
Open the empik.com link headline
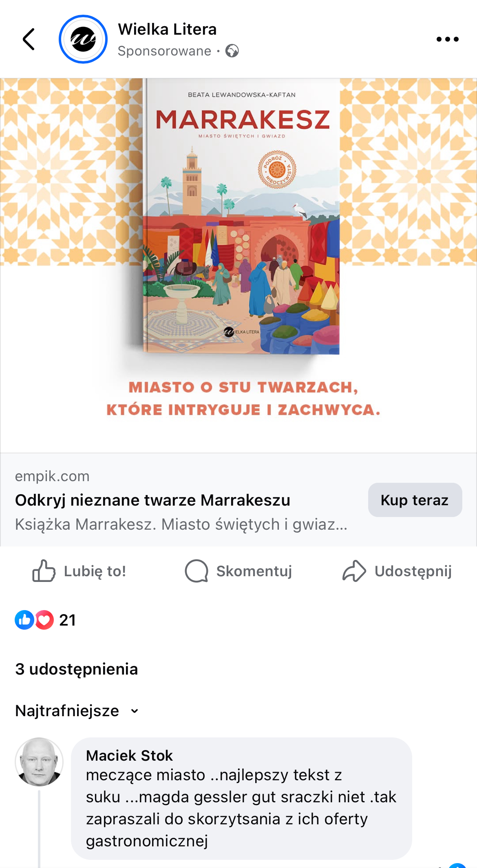tap(152, 500)
